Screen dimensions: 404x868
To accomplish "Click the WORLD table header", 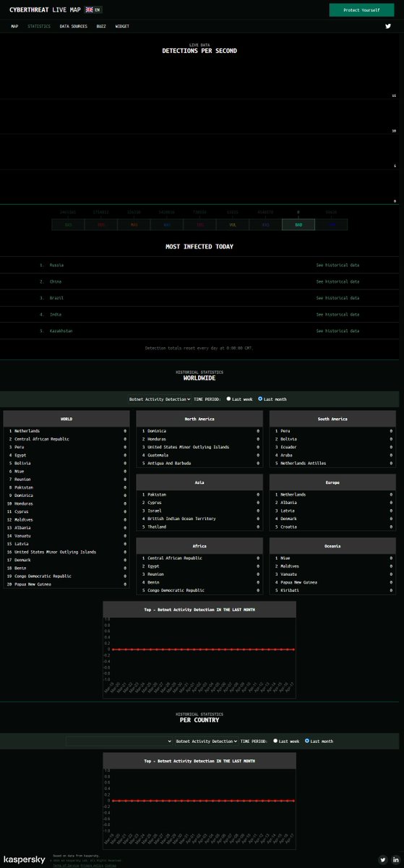I will (x=66, y=419).
